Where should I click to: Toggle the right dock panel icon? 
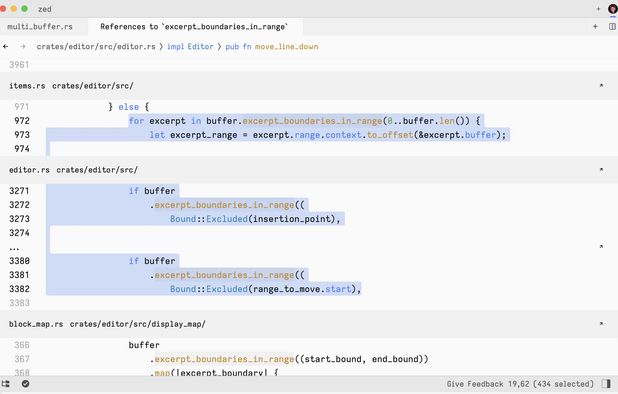[606, 384]
